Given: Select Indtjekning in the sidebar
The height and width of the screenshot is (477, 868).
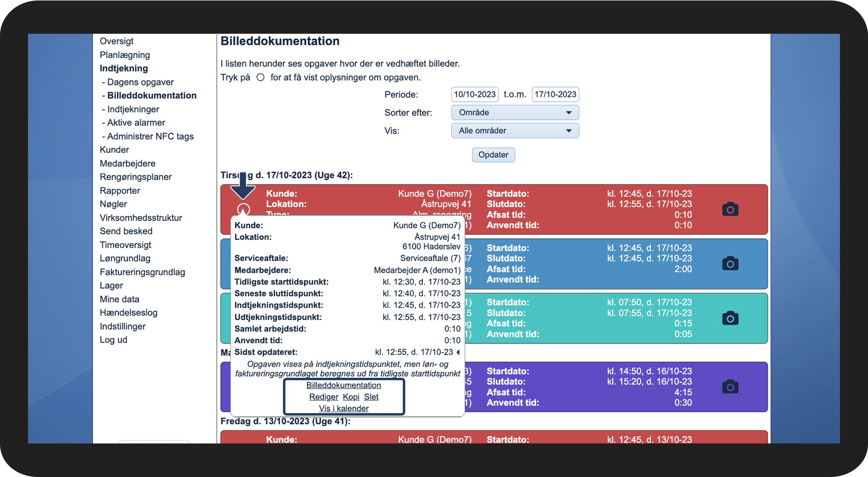Looking at the screenshot, I should coord(124,68).
